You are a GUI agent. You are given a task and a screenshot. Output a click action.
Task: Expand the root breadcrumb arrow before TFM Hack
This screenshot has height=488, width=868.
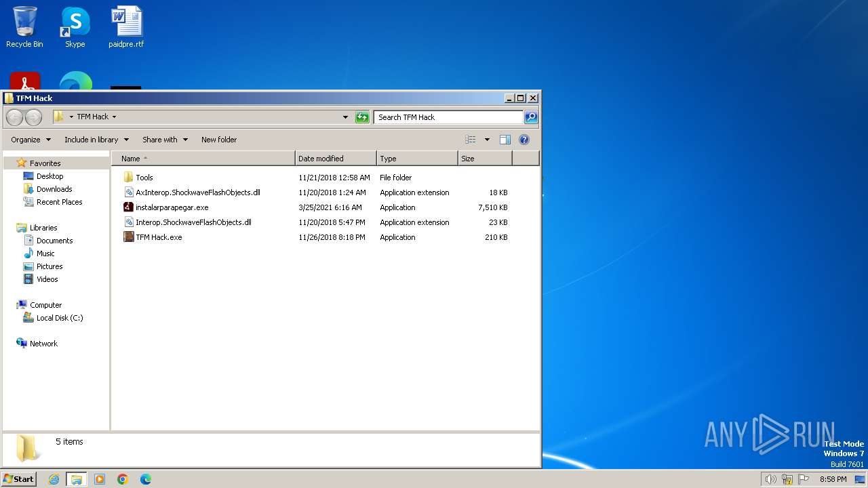[71, 117]
